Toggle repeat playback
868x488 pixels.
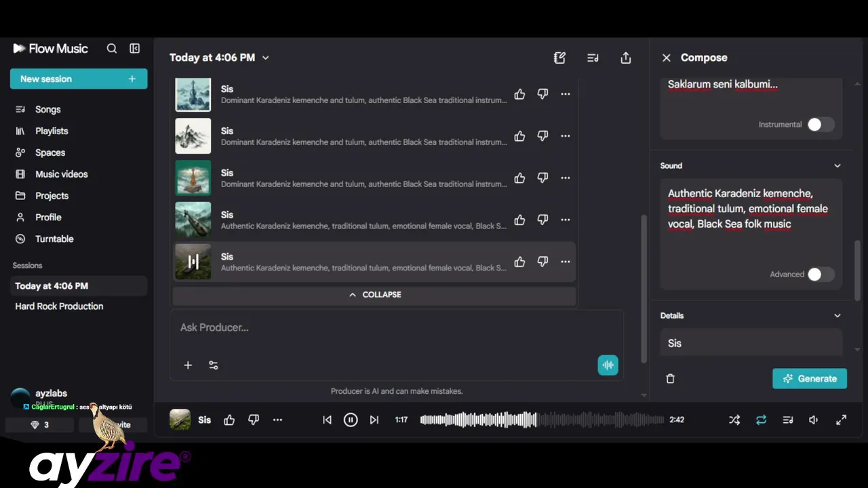tap(761, 420)
